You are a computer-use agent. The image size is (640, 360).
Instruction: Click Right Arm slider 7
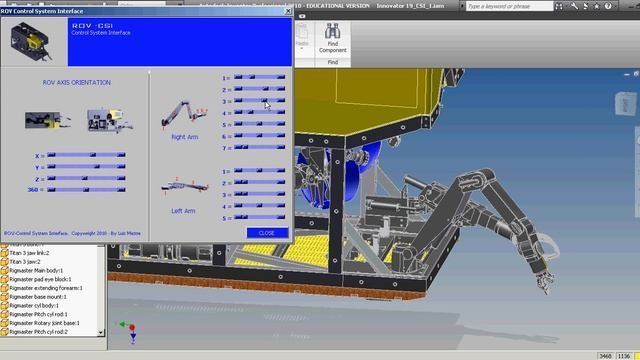click(260, 147)
